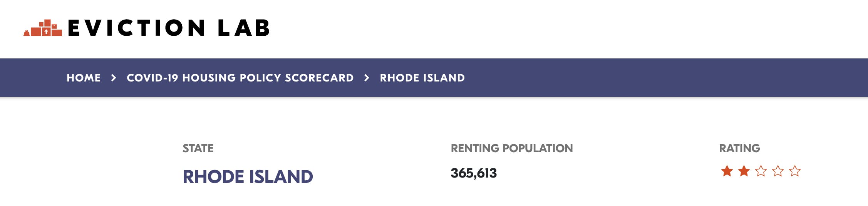Screen dimensions: 868x206
Task: Click the RATING label
Action: pos(739,148)
